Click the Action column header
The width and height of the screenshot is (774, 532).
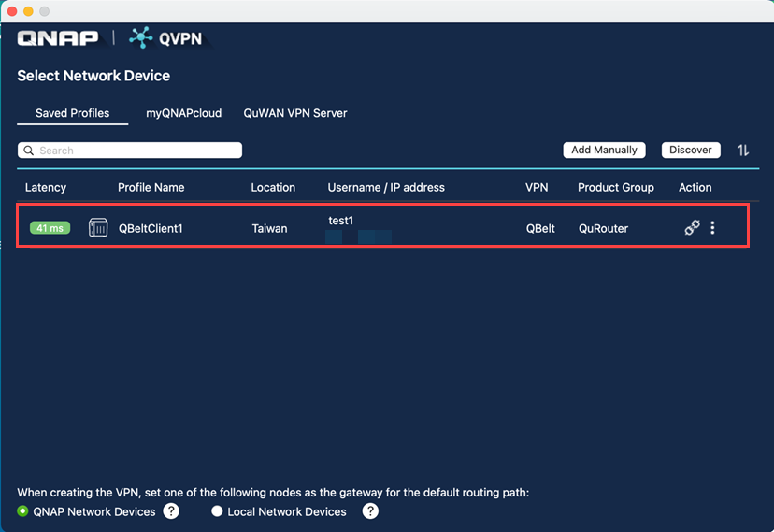695,188
